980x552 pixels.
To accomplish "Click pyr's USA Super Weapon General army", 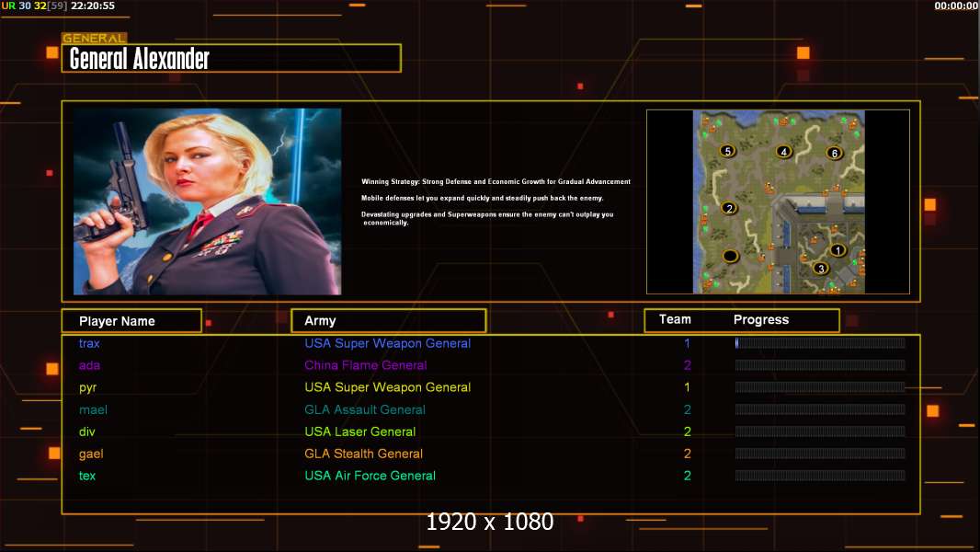I will pos(388,387).
